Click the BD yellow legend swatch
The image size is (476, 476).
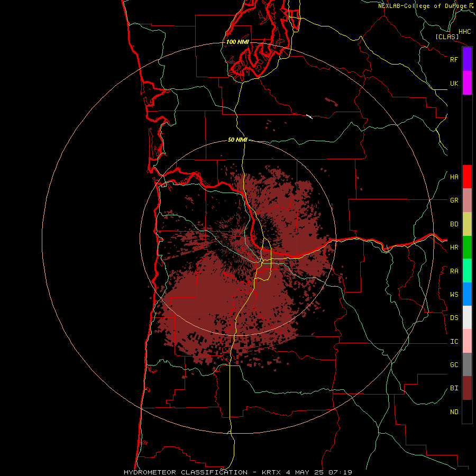click(467, 224)
